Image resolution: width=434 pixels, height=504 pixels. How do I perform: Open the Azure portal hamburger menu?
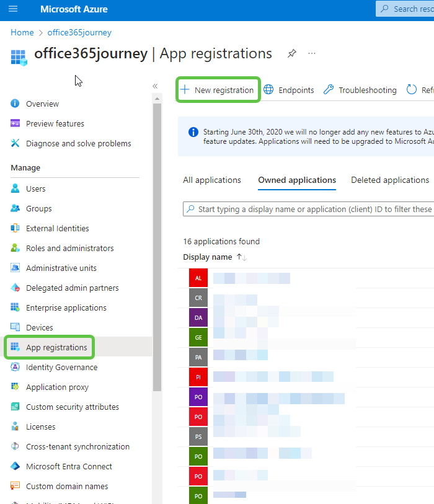pyautogui.click(x=13, y=9)
